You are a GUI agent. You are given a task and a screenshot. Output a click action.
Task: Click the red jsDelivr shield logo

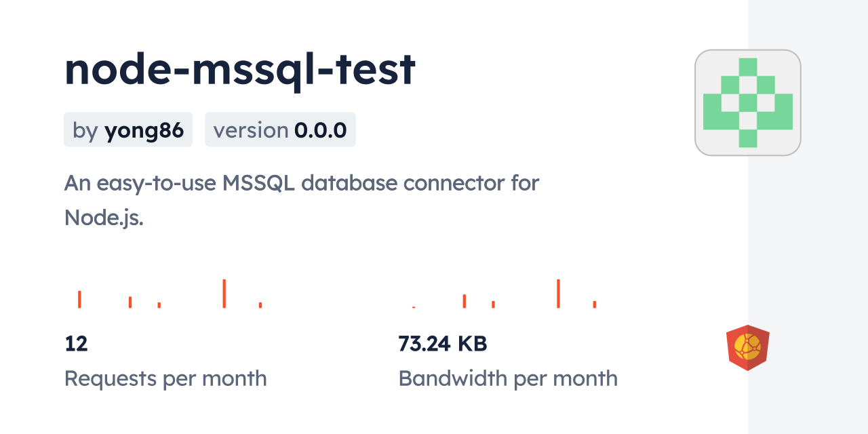pyautogui.click(x=747, y=347)
